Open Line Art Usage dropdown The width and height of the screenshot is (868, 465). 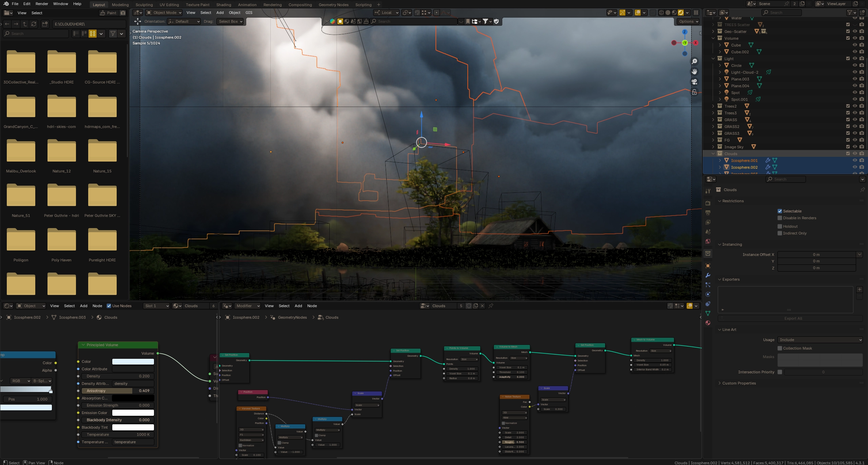click(x=820, y=340)
